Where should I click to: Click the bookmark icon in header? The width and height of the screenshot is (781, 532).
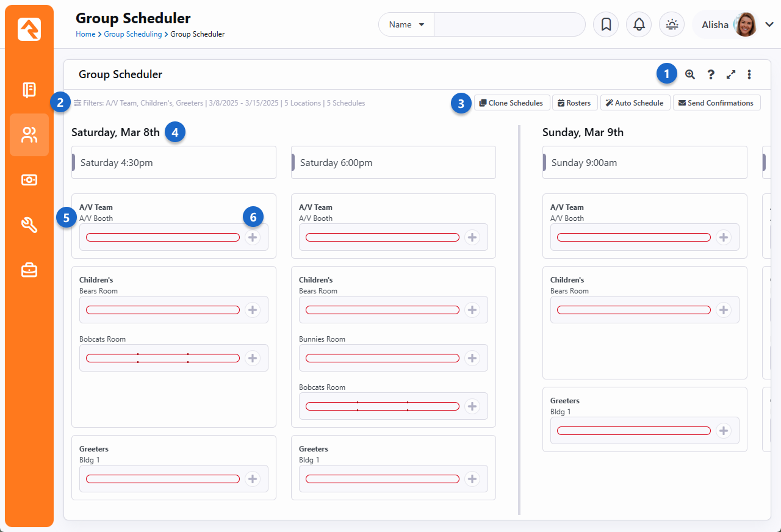(x=606, y=25)
